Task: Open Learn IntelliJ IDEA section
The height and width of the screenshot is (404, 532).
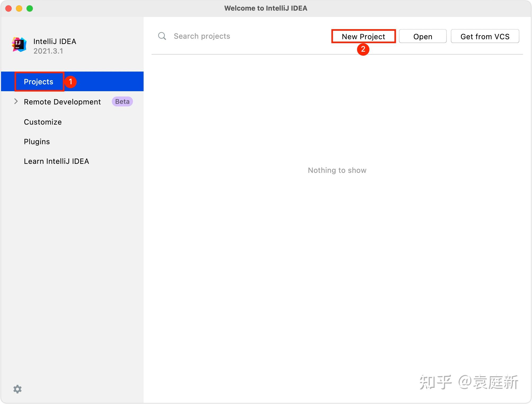Action: (x=56, y=161)
